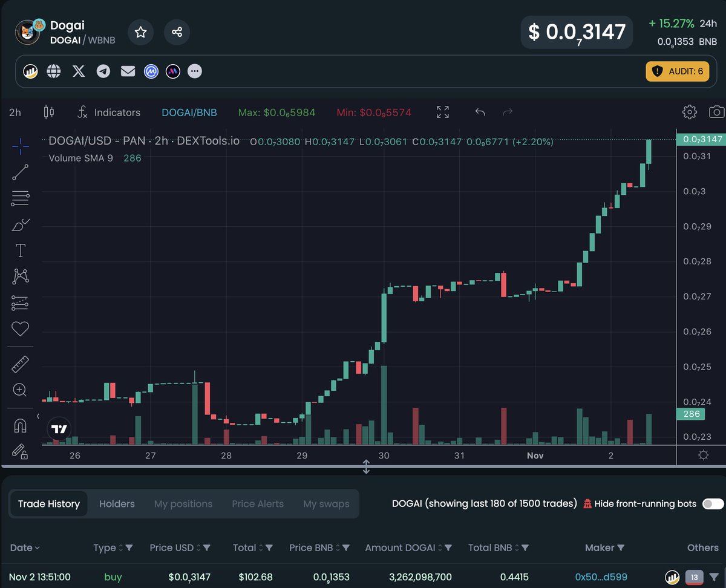
Task: Switch to My swaps tab
Action: 326,504
